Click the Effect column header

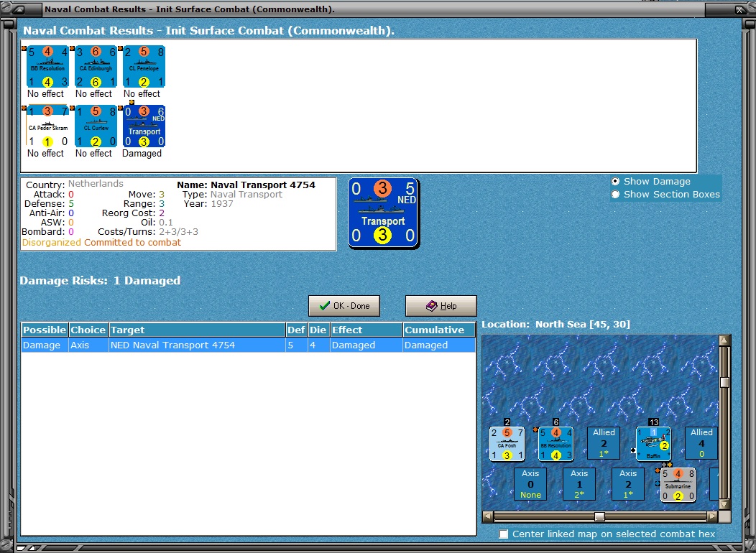(367, 330)
